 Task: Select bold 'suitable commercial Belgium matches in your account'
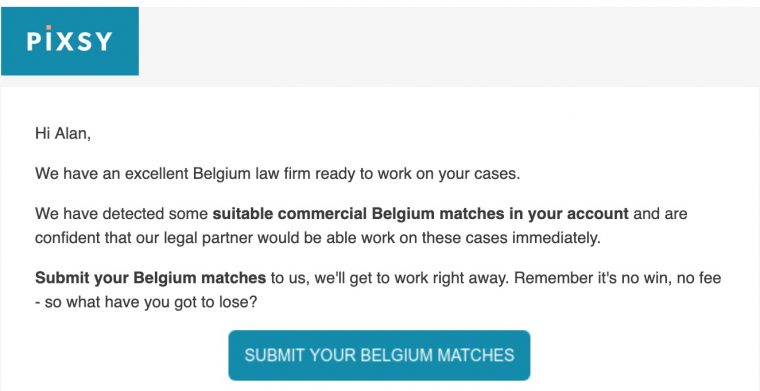421,214
